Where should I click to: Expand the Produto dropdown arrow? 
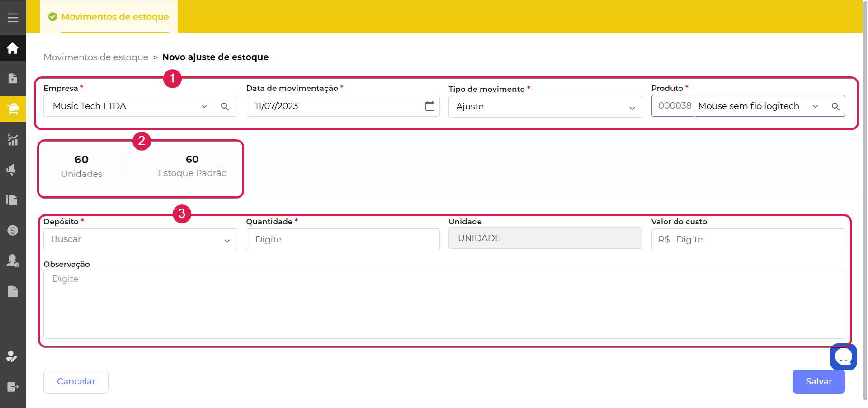tap(815, 106)
